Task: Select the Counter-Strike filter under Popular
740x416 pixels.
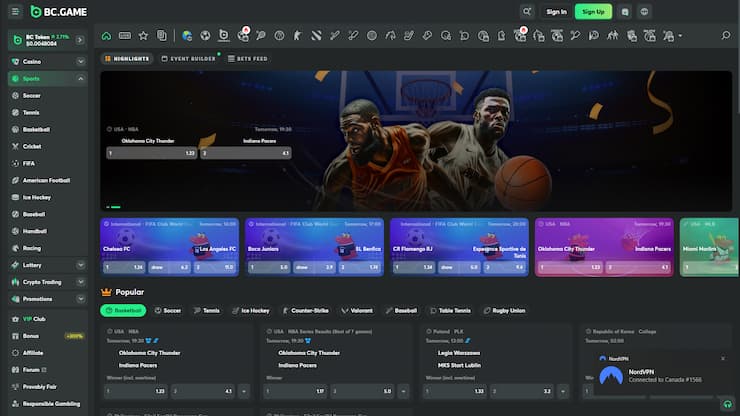Action: [x=305, y=311]
